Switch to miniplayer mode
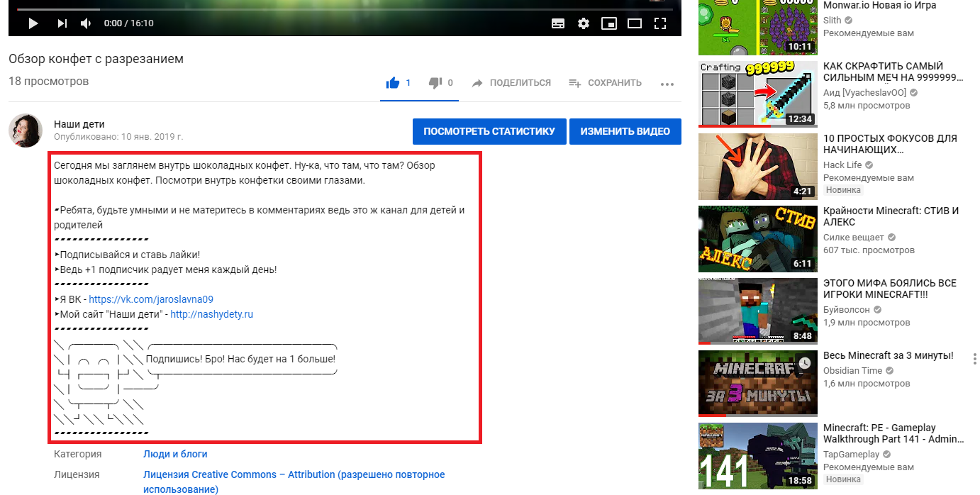This screenshot has height=495, width=980. pos(609,23)
